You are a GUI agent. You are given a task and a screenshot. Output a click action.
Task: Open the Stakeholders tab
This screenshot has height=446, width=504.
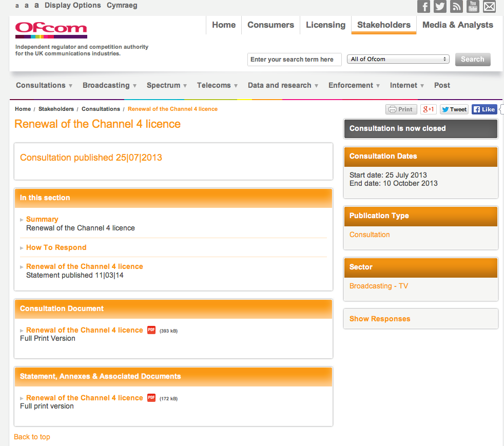384,25
